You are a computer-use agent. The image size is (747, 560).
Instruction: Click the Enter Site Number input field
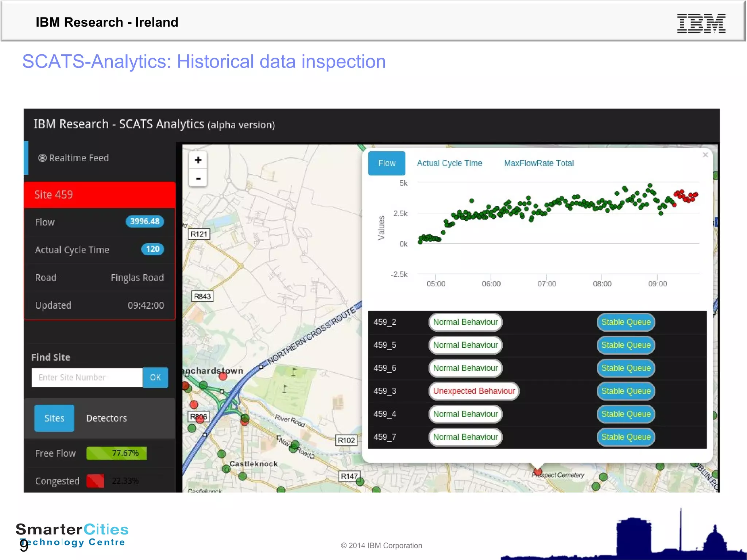[x=87, y=377]
